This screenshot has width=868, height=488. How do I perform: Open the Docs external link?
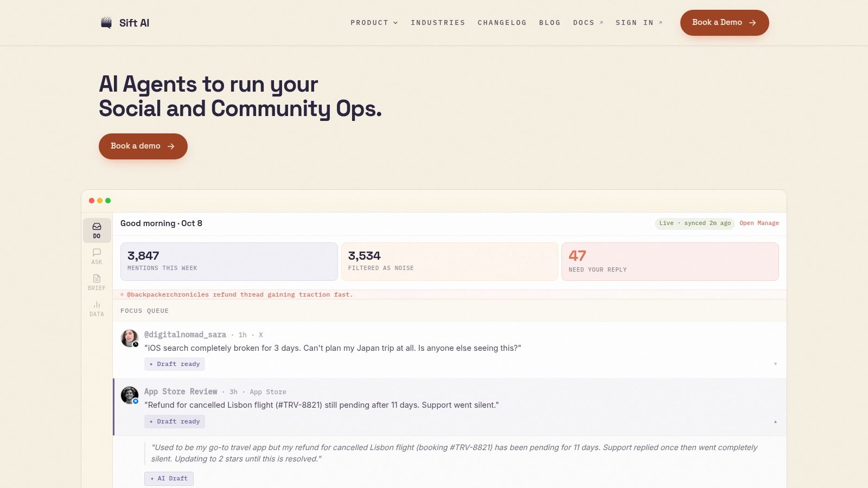pos(588,23)
